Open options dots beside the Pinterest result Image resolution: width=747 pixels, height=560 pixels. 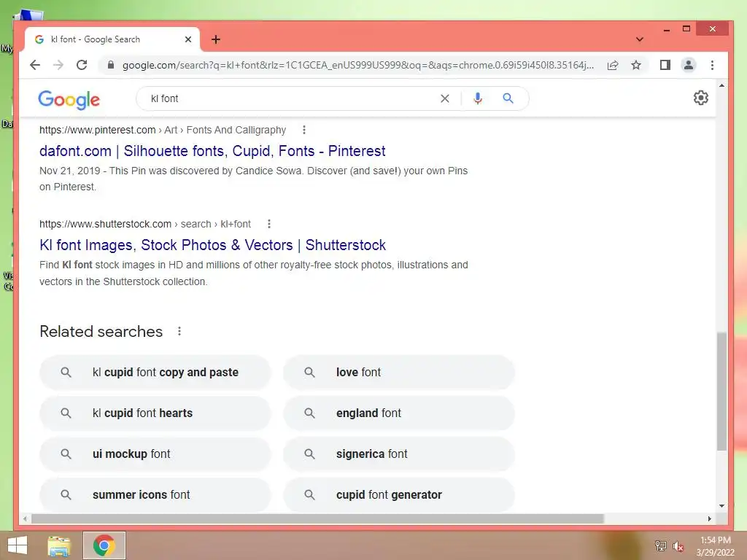pyautogui.click(x=304, y=130)
